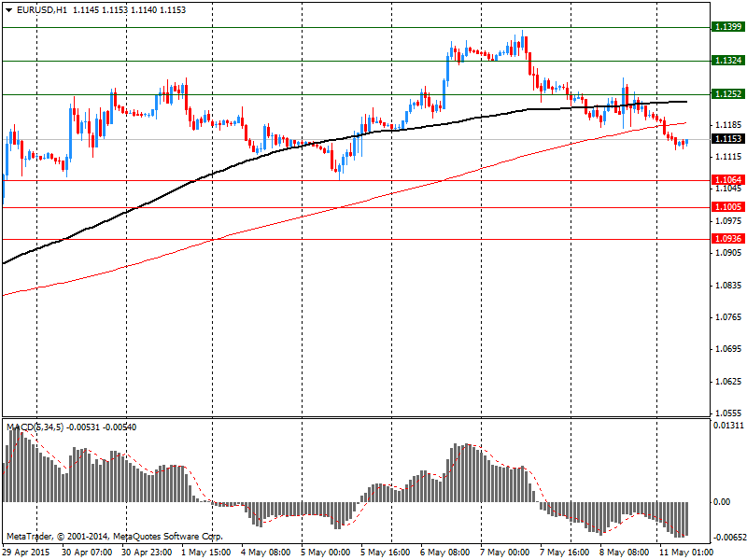Select the 30 Apr 07:00 time label

pyautogui.click(x=87, y=553)
